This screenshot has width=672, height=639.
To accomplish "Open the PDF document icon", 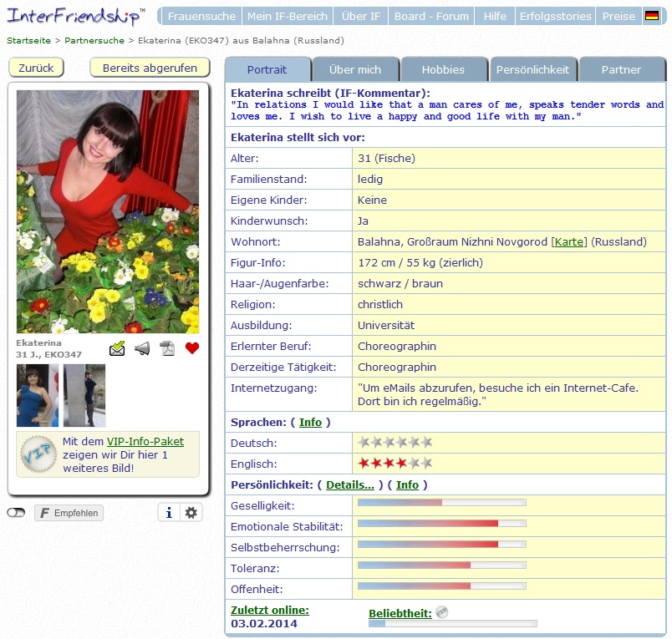I will click(167, 348).
